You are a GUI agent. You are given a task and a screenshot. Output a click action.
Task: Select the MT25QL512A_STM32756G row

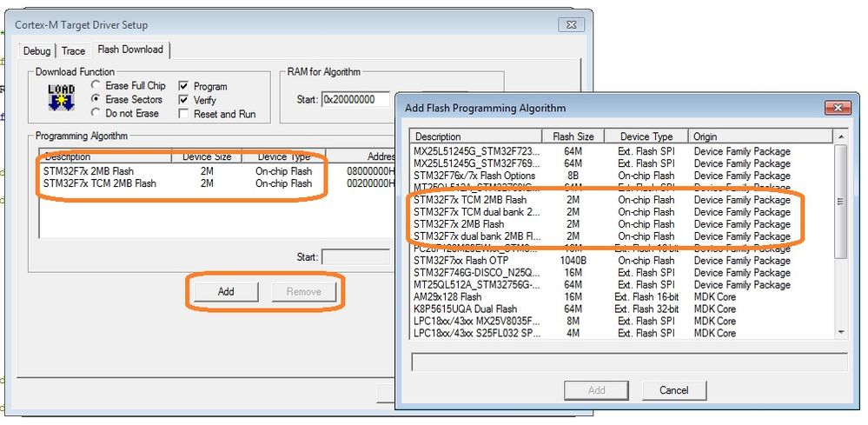point(621,284)
